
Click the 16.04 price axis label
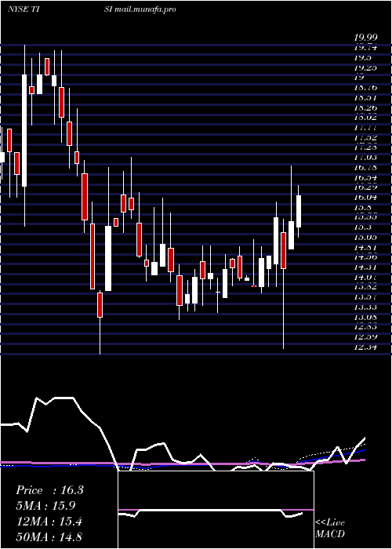click(x=365, y=197)
